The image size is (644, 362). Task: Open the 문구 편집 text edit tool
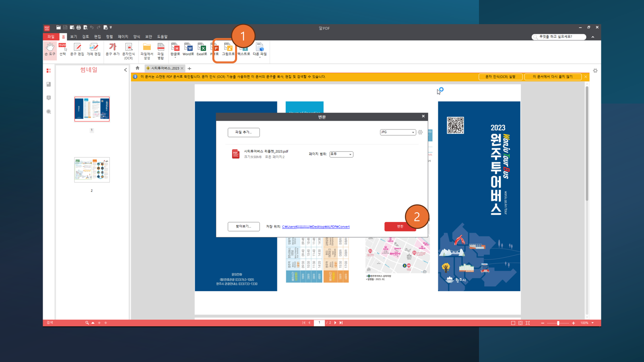77,49
